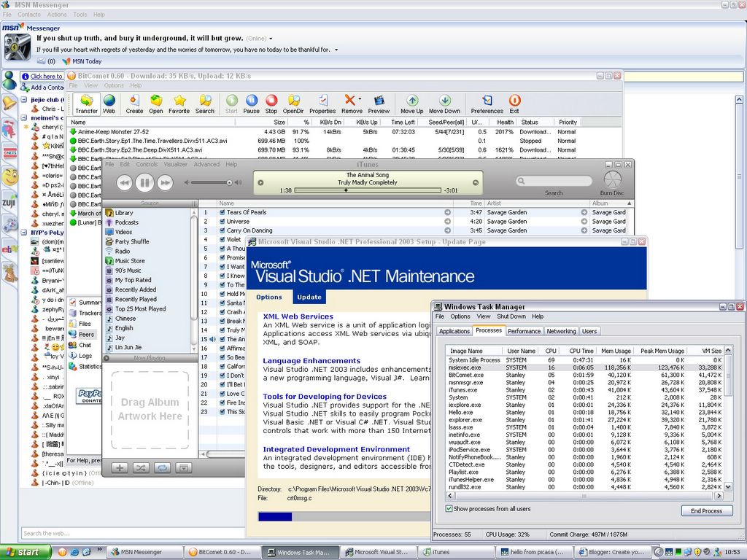Switch to Networking tab in Task Manager

pos(561,331)
